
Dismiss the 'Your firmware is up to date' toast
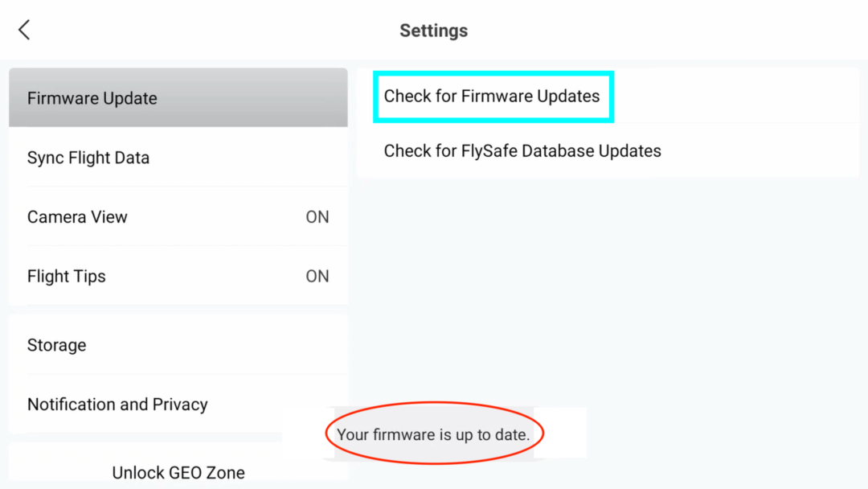pyautogui.click(x=434, y=435)
